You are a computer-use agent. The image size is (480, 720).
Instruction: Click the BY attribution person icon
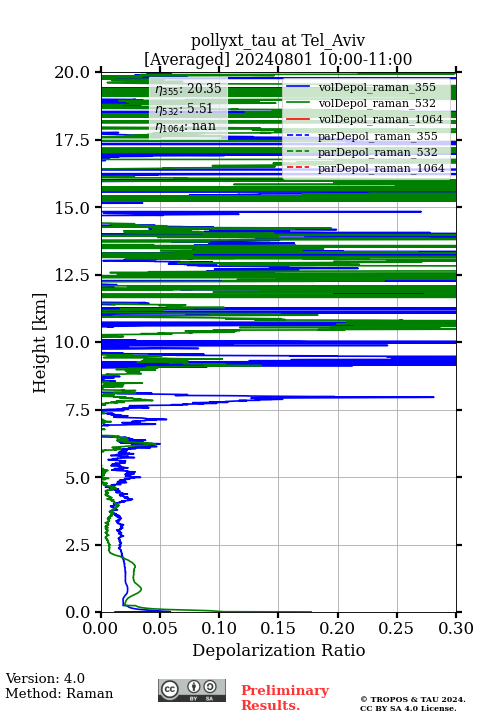[194, 687]
